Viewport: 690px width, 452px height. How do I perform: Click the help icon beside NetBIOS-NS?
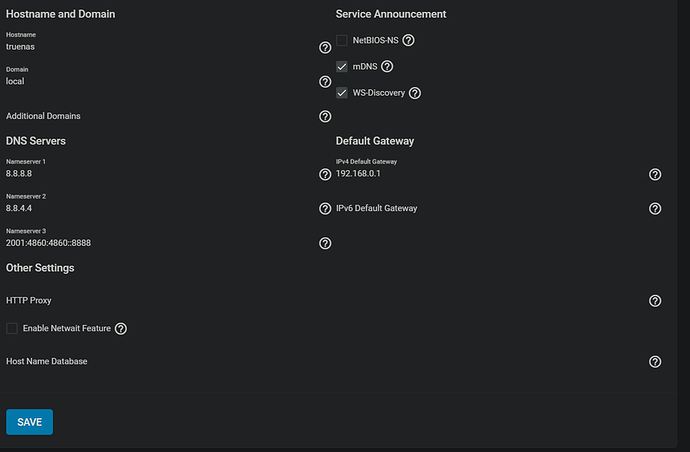408,40
